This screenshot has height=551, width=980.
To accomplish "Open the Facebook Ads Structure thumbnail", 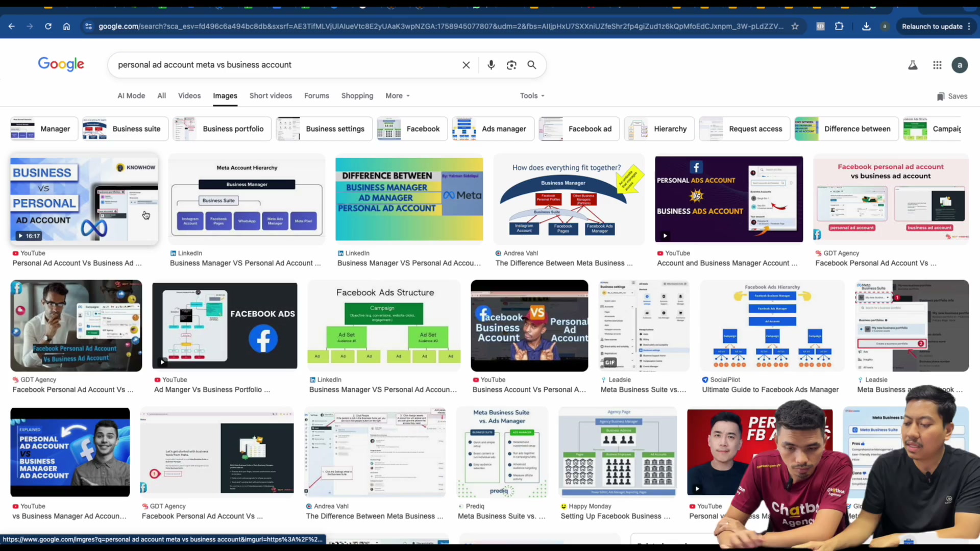I will 384,325.
